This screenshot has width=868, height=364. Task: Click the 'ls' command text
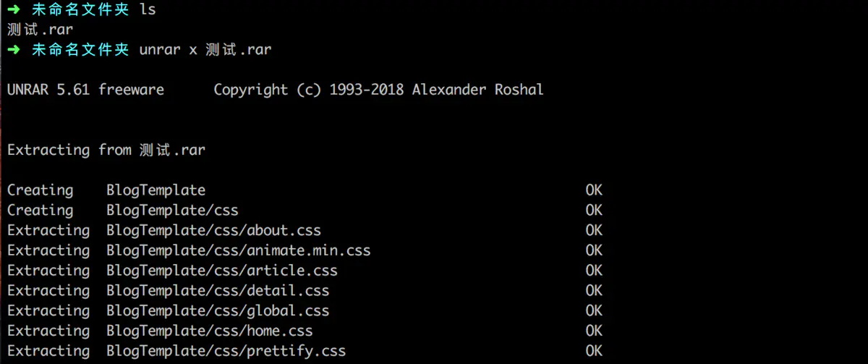(147, 10)
